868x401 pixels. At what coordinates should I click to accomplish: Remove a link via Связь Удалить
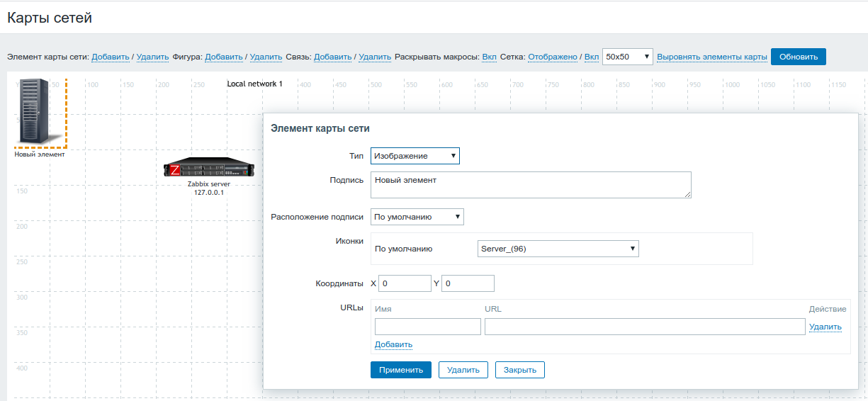point(375,57)
